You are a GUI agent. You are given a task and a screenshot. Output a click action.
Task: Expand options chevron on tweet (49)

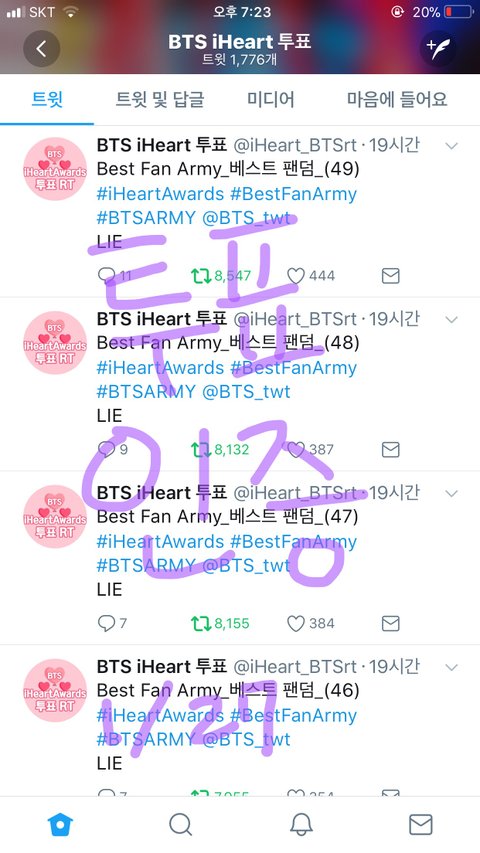[451, 146]
